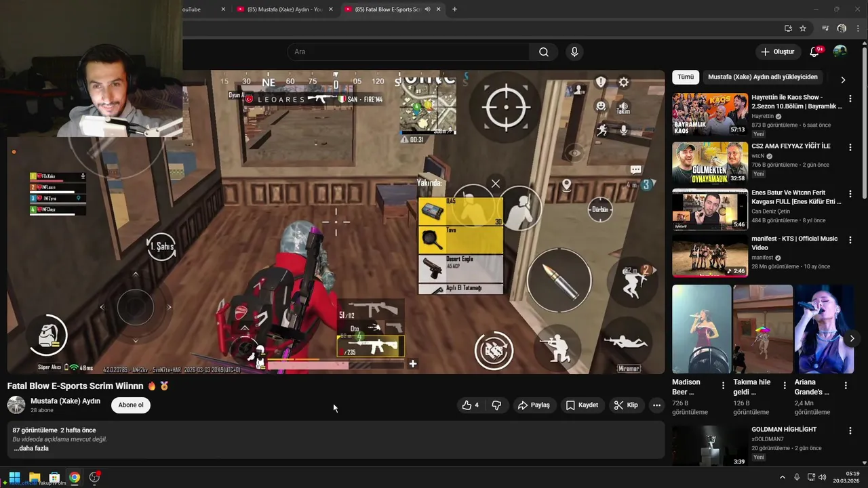Open options for Ariana Grande's short
The height and width of the screenshot is (488, 868).
click(x=846, y=386)
